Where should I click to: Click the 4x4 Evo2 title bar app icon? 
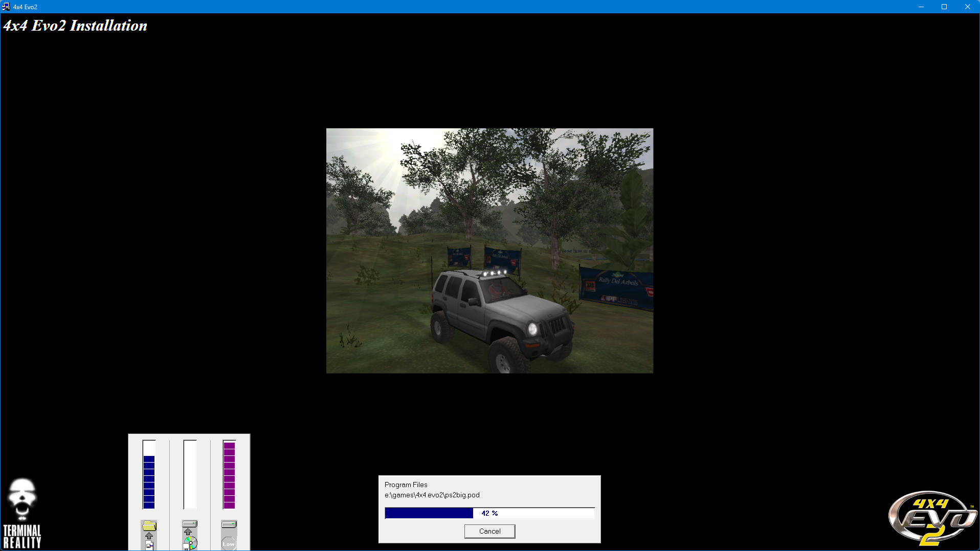click(x=6, y=7)
